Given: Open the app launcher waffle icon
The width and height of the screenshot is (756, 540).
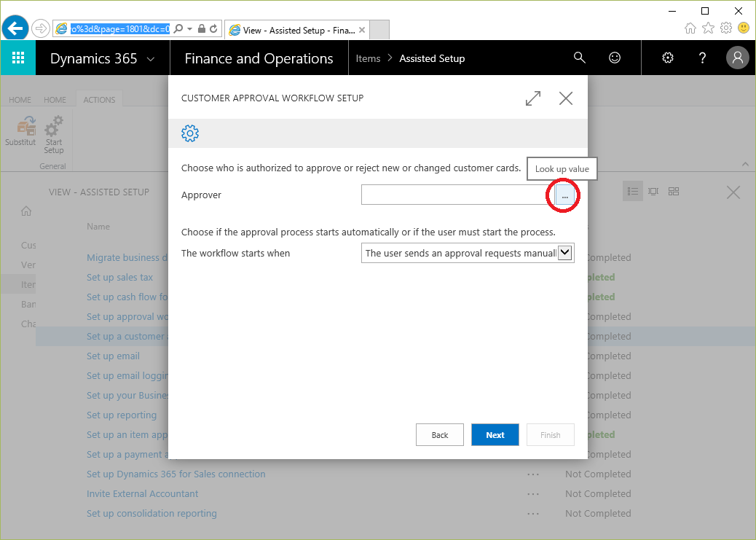Looking at the screenshot, I should [x=17, y=58].
